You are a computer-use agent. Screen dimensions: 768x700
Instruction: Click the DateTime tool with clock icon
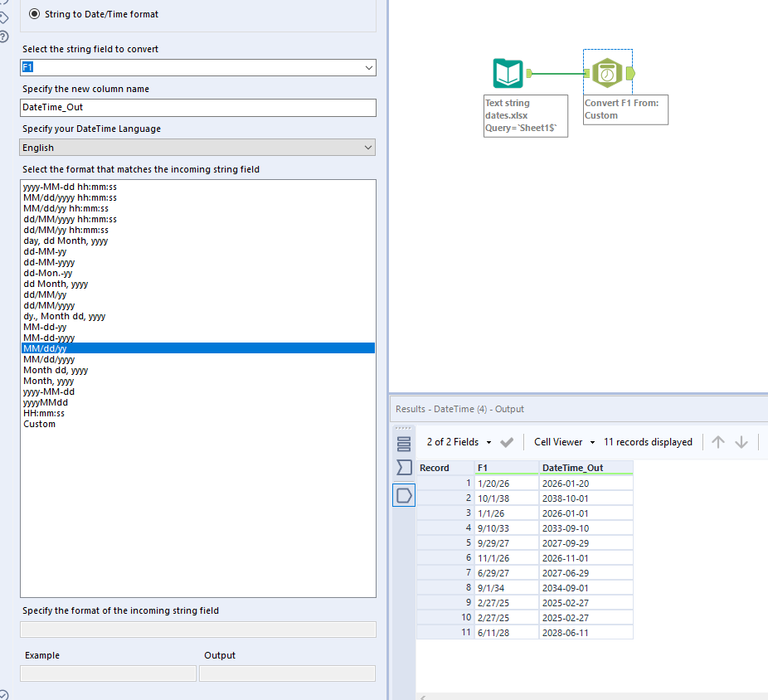click(607, 75)
